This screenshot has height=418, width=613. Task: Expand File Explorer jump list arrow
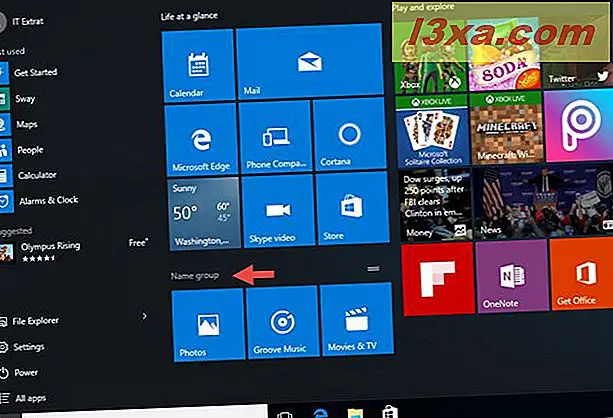pyautogui.click(x=144, y=316)
